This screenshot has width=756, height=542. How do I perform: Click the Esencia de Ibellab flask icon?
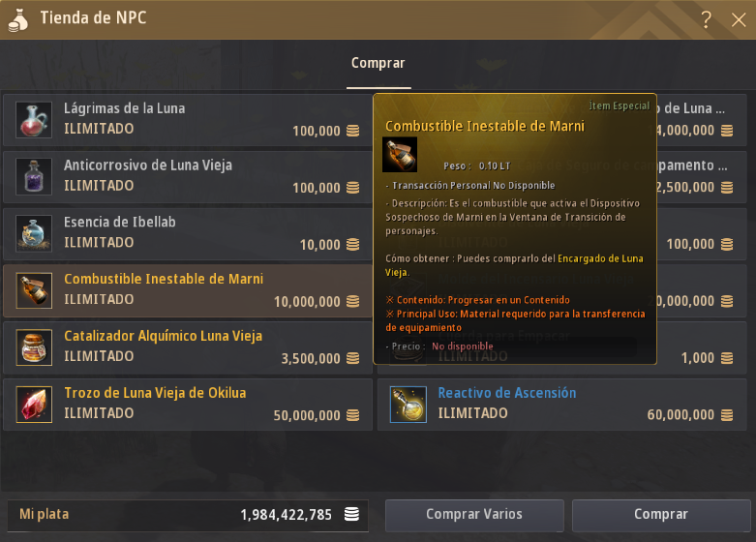pyautogui.click(x=34, y=233)
